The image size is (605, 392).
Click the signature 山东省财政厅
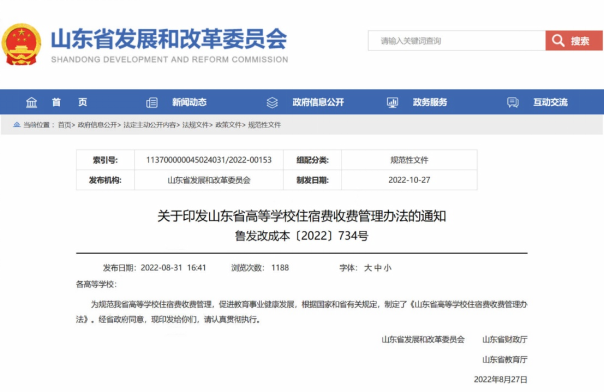pyautogui.click(x=505, y=340)
